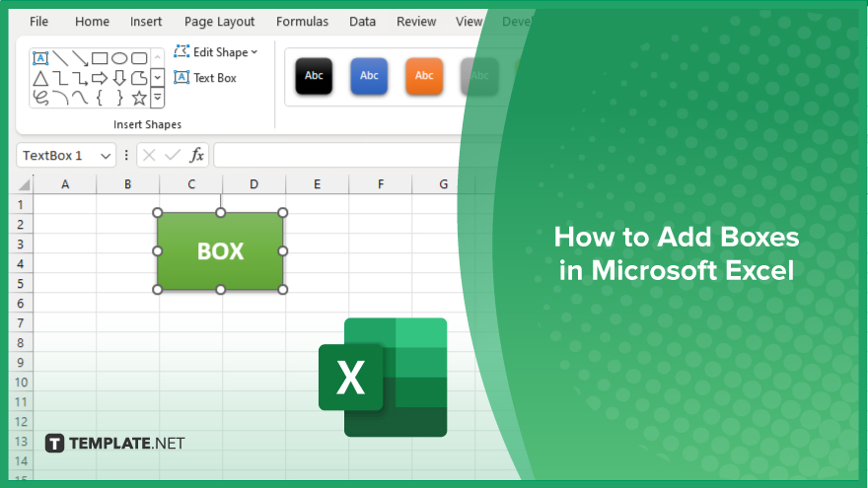Select the Curve shape
This screenshot has height=488, width=868.
coord(80,98)
